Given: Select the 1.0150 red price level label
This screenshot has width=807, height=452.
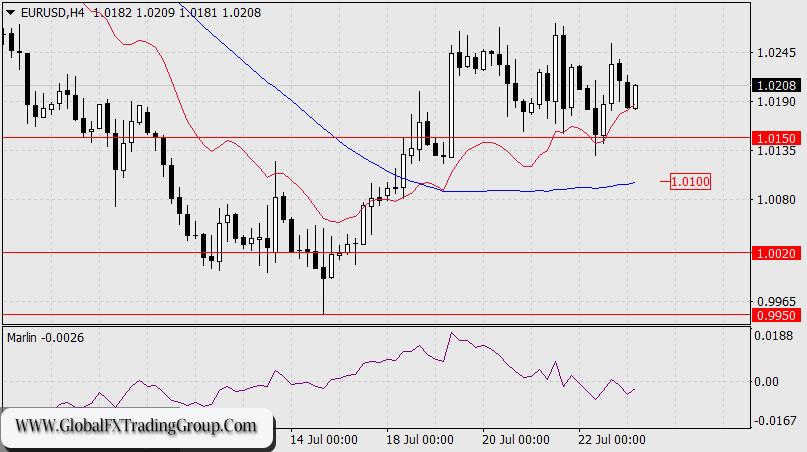Looking at the screenshot, I should pos(776,138).
